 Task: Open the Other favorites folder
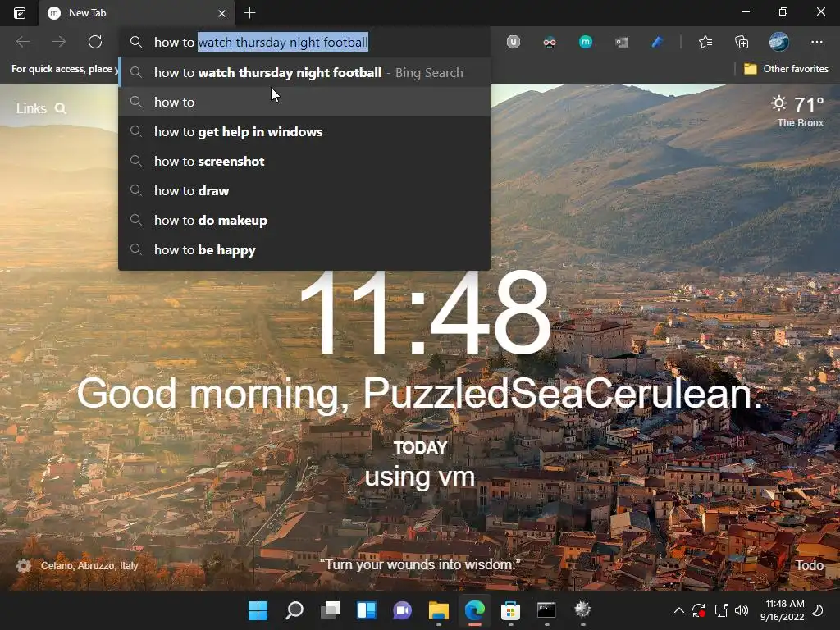point(786,69)
